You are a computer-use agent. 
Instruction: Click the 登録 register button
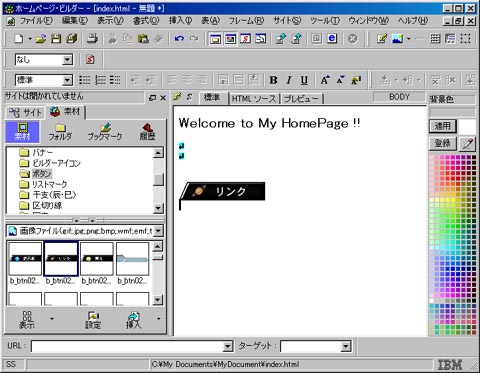[442, 143]
